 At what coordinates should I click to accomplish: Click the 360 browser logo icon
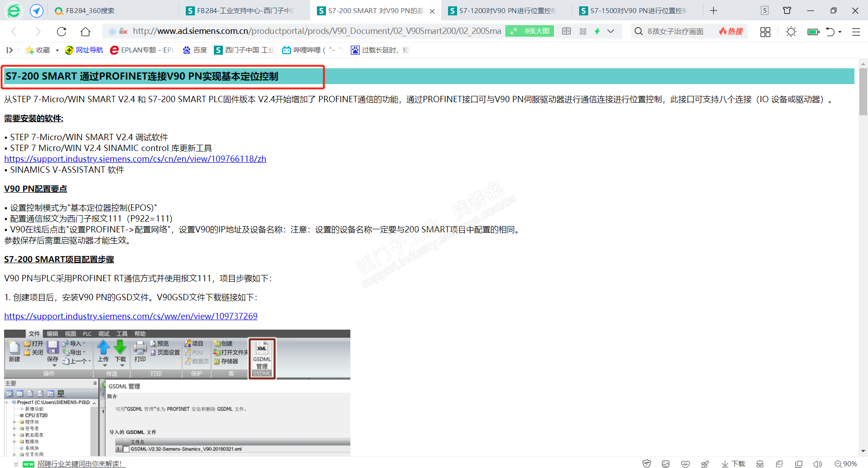(x=14, y=10)
